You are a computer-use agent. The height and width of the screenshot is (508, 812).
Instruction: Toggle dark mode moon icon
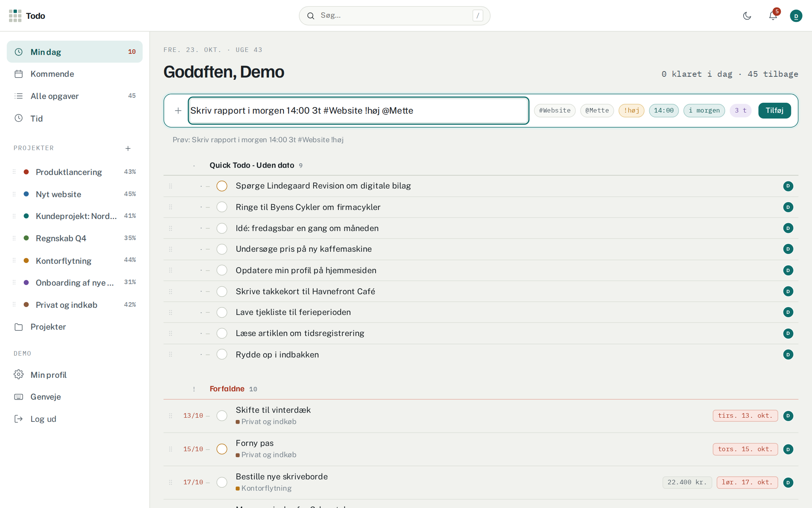coord(747,16)
